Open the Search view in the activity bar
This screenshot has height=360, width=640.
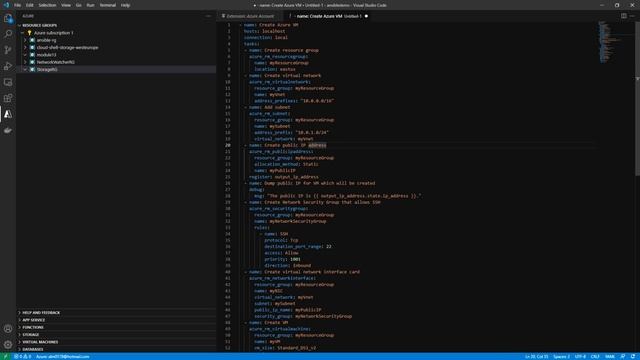(x=8, y=34)
